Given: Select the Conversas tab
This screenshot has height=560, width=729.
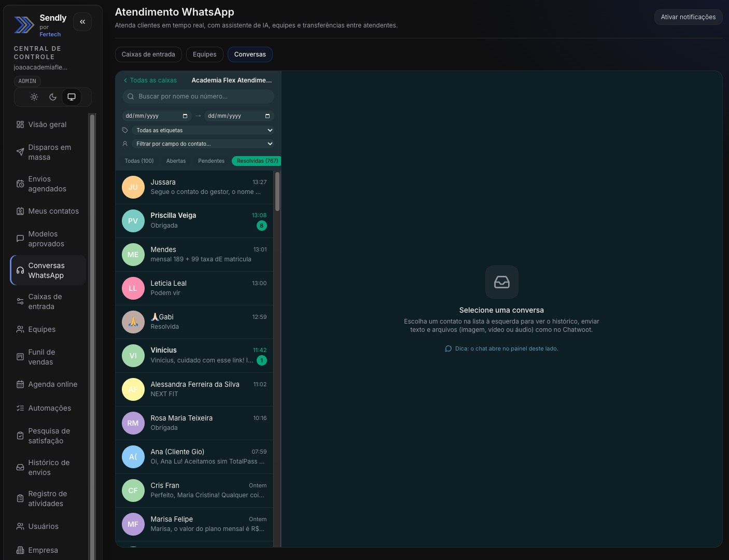Looking at the screenshot, I should click(250, 54).
